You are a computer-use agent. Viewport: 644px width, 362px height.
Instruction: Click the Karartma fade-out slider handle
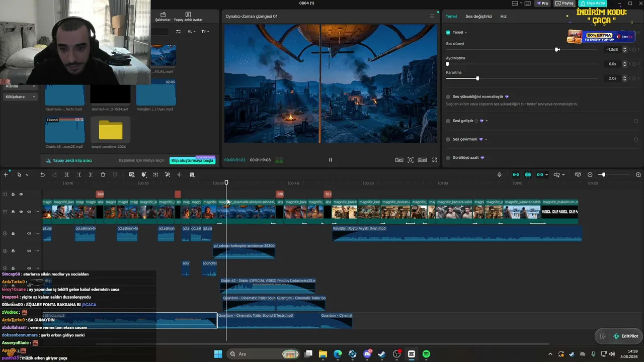(477, 78)
